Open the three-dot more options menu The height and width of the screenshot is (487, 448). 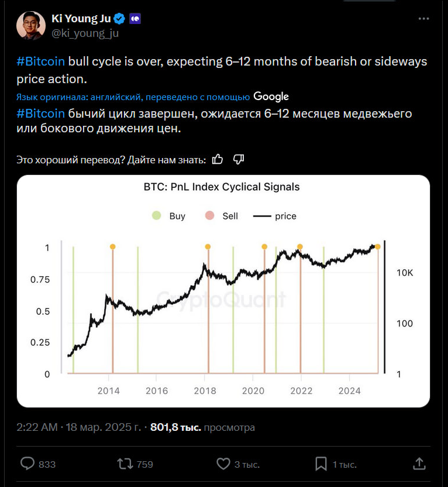(x=424, y=19)
